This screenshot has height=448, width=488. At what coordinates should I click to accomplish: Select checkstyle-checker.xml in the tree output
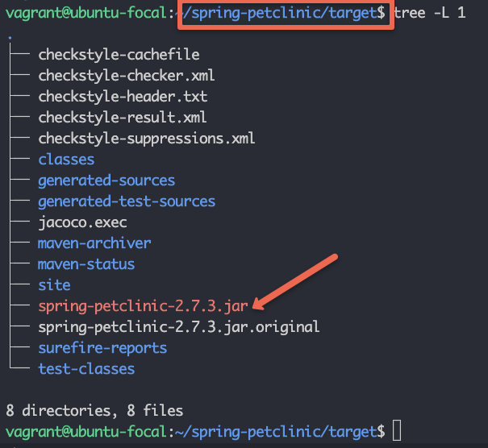point(127,76)
